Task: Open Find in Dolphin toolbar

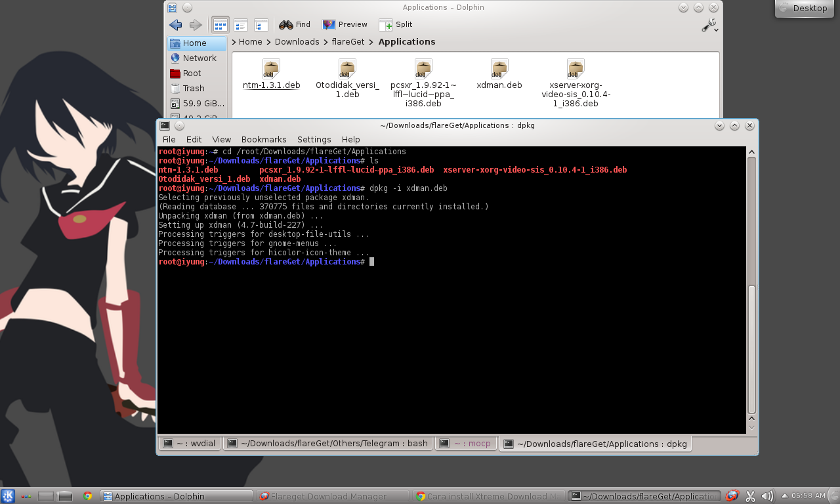Action: (295, 25)
